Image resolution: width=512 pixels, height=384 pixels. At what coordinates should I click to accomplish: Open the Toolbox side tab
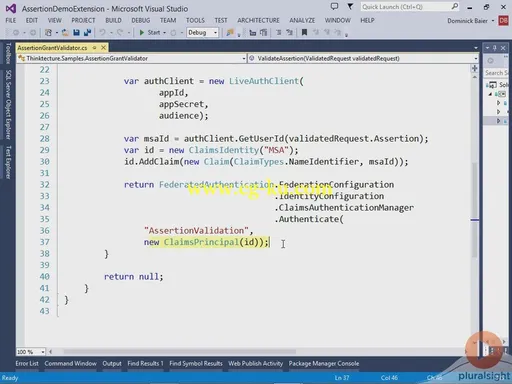(8, 53)
